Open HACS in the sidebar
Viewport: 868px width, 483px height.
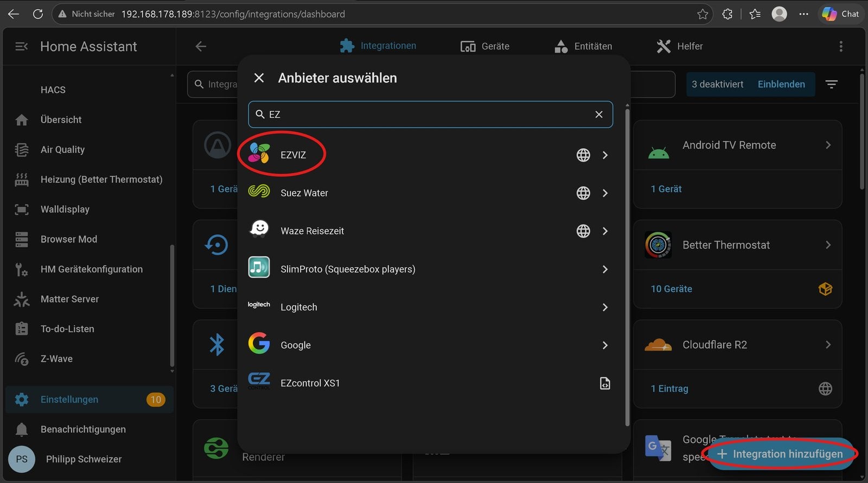tap(90, 90)
